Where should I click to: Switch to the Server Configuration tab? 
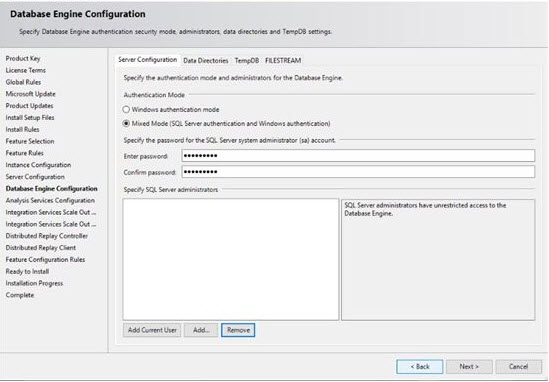147,60
